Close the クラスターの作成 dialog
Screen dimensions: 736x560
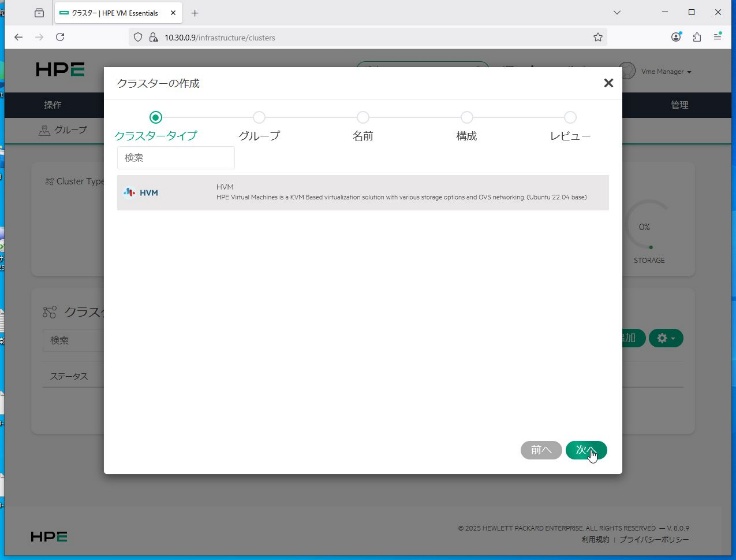608,83
